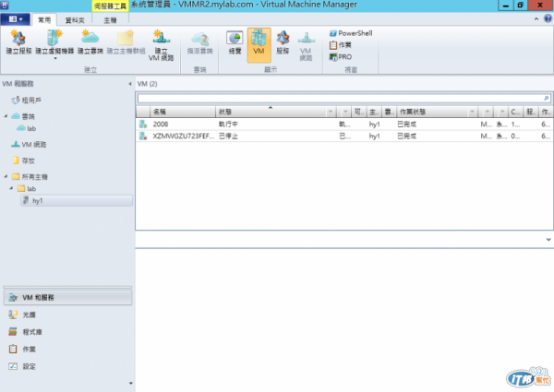Open the 作業 (Jobs) window in ribbon

tap(340, 45)
